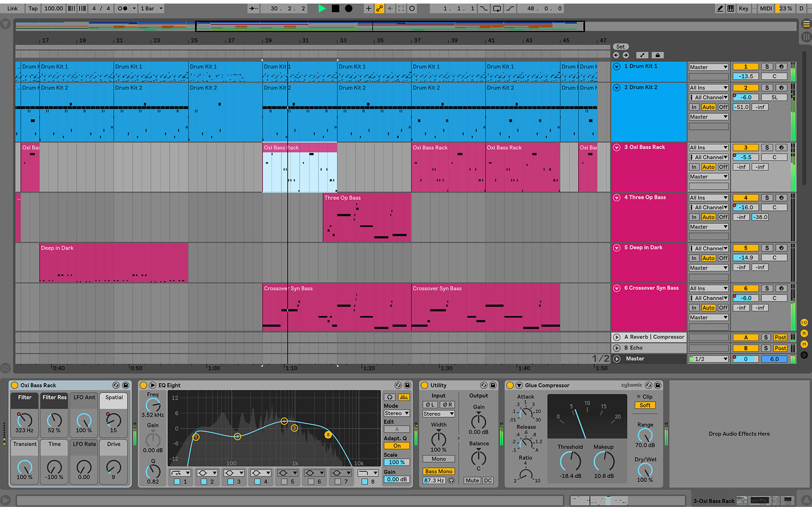Open track 3 All Ins input dropdown
The height and width of the screenshot is (511, 812).
click(x=708, y=148)
